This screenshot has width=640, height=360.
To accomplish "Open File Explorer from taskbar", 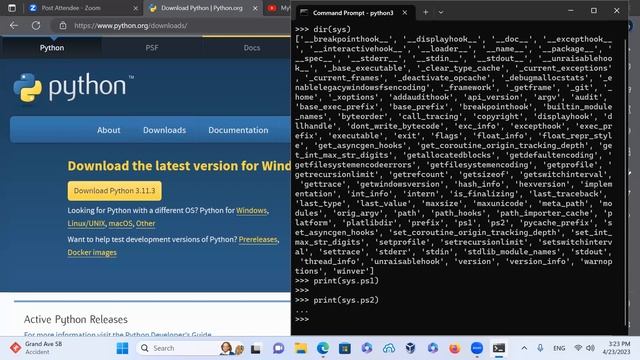I will 301,348.
